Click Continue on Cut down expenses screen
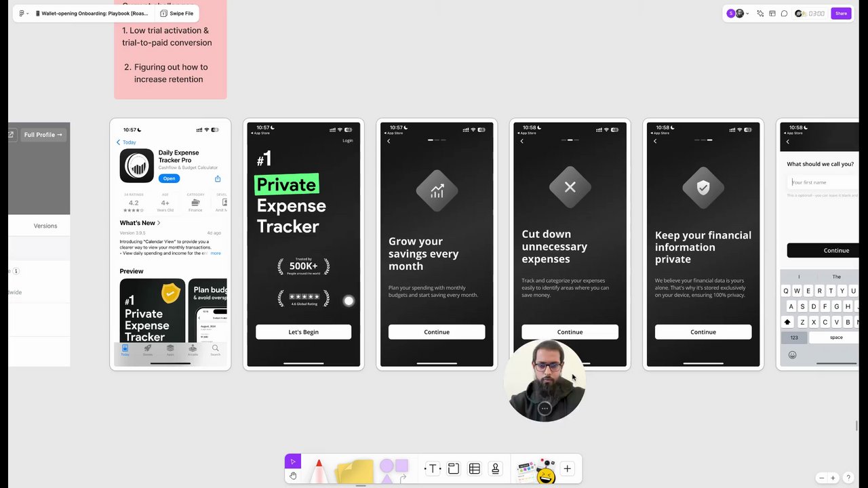Screen dimensions: 868x488 point(570,332)
